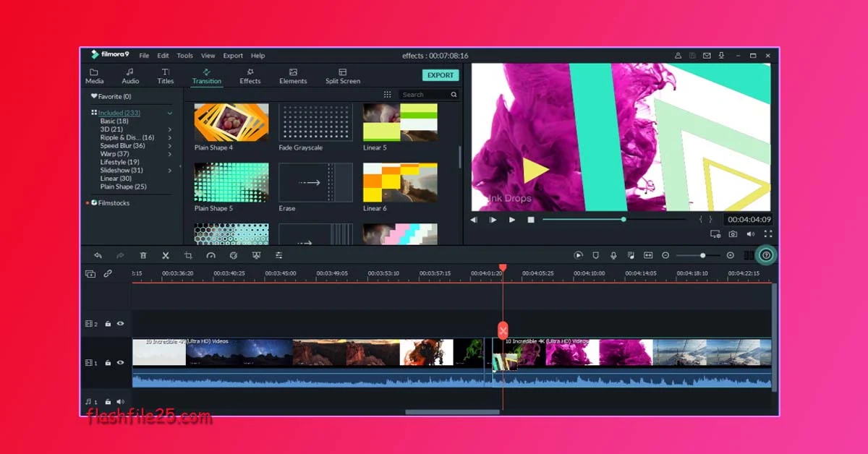The width and height of the screenshot is (868, 454).
Task: Open the View menu
Action: tap(208, 56)
